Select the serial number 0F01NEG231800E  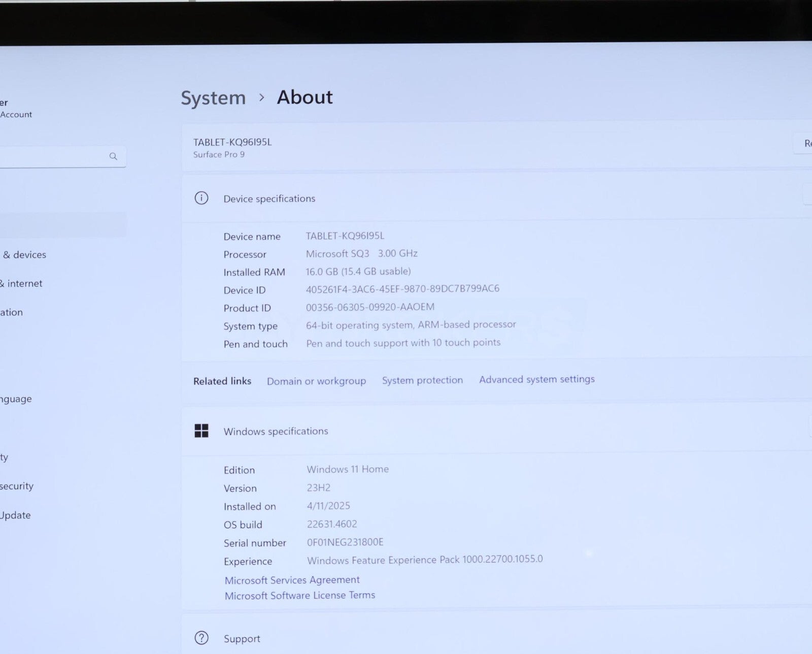(x=345, y=542)
